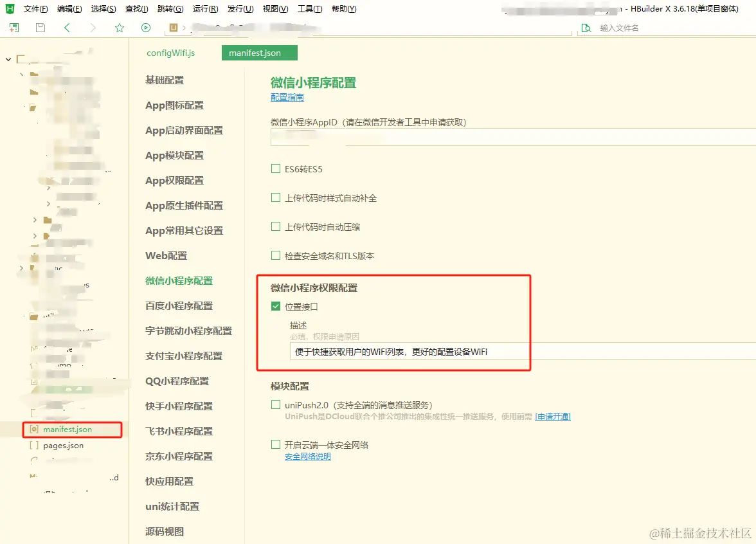Check 上传代码时样式自动补全 option
Viewport: 756px width, 544px height.
point(276,198)
